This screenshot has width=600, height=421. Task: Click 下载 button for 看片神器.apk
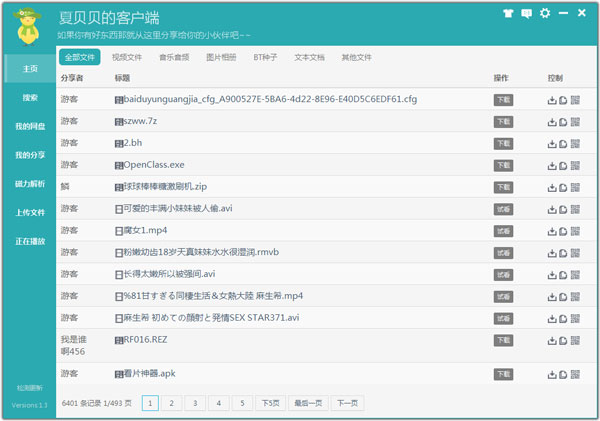pos(503,374)
